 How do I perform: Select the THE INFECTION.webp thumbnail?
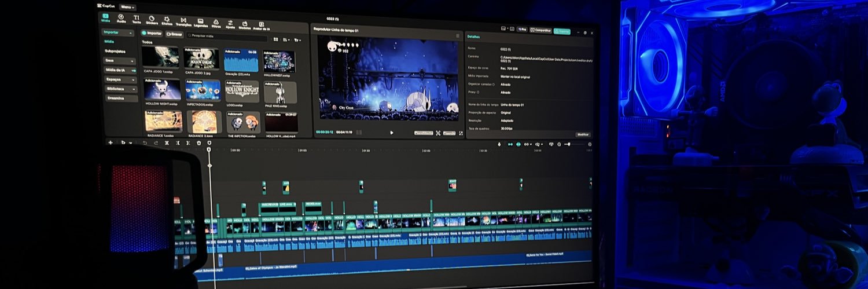pyautogui.click(x=243, y=122)
